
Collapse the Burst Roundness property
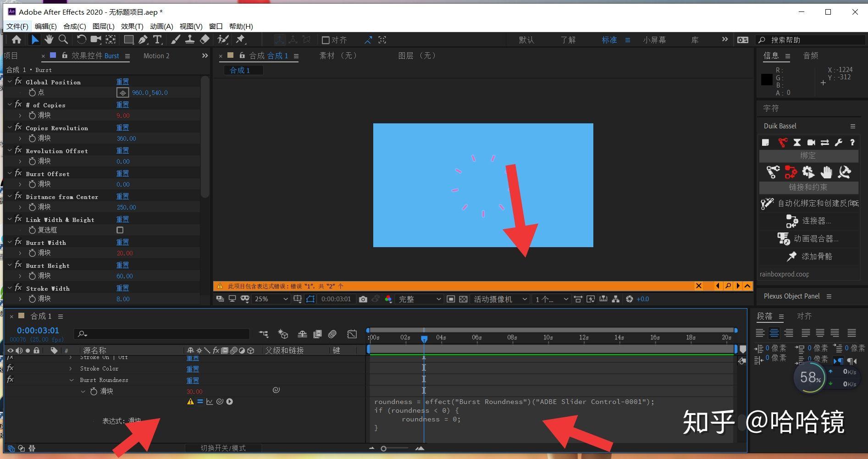click(x=72, y=380)
